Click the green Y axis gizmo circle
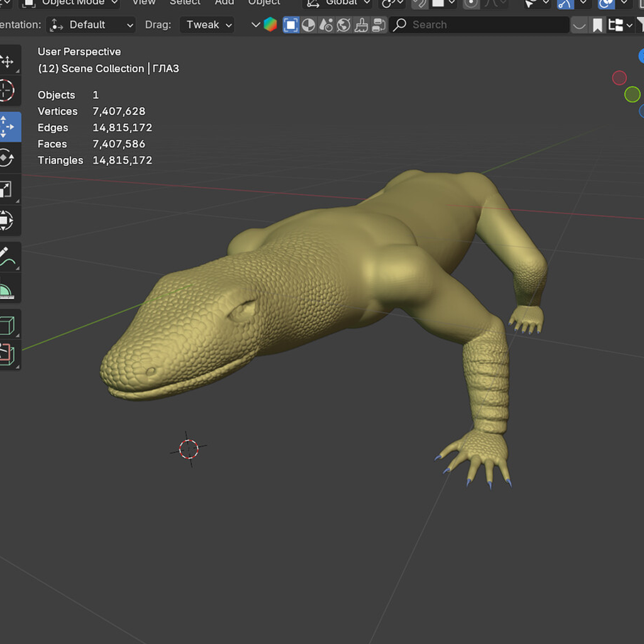Viewport: 644px width, 644px height. pos(632,94)
